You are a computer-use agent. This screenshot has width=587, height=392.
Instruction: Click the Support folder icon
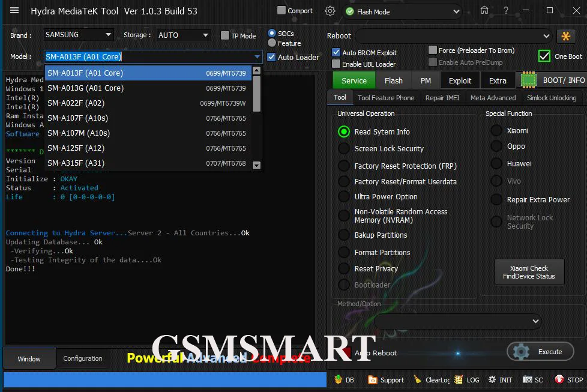point(373,379)
